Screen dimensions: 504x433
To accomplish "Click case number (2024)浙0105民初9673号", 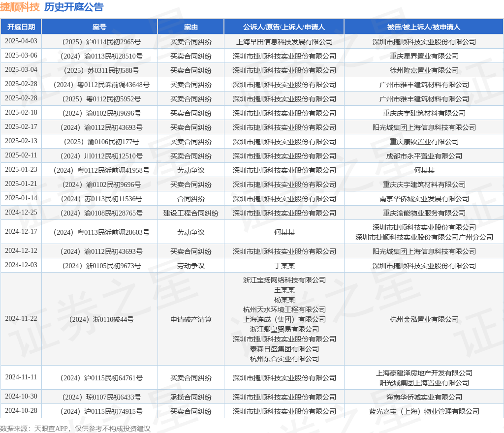I will click(x=101, y=266).
